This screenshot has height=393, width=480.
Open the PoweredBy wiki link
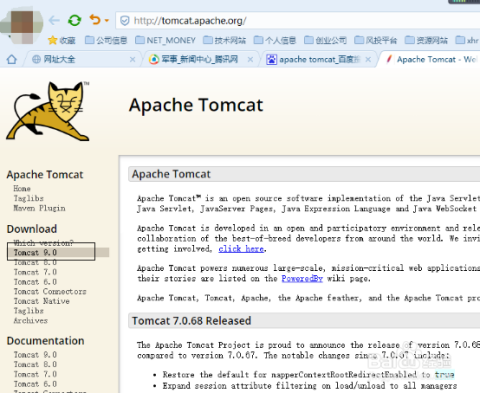tap(302, 278)
